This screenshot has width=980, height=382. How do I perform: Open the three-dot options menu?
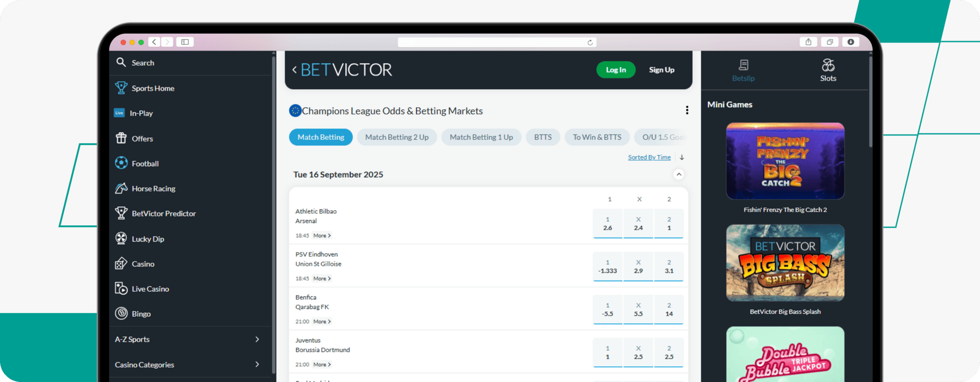tap(687, 110)
